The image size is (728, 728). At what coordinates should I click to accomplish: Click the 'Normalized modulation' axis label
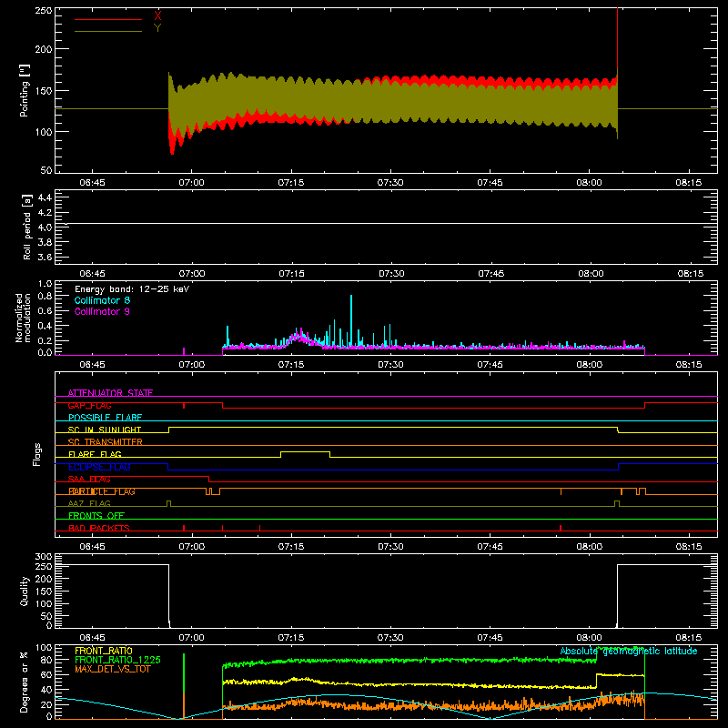23,318
